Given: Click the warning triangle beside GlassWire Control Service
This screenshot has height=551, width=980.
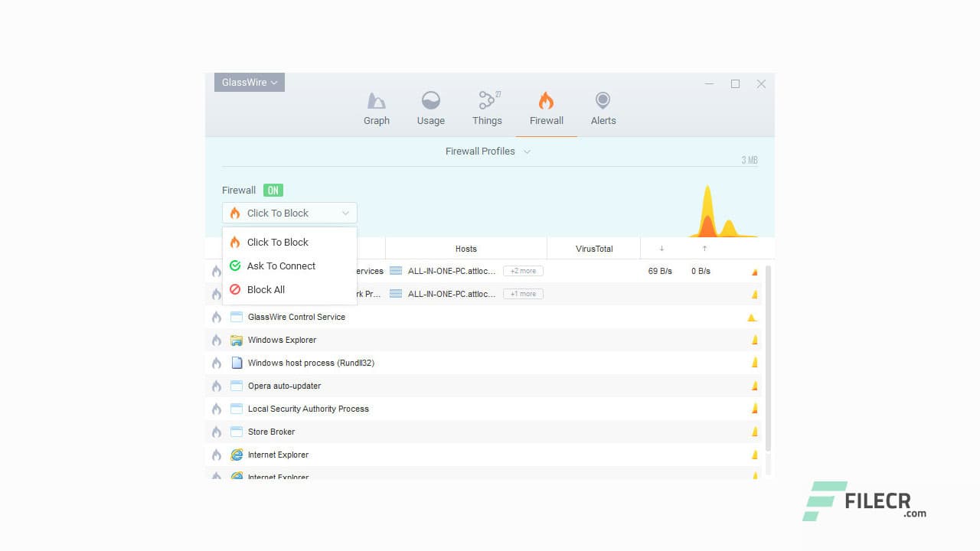Looking at the screenshot, I should pyautogui.click(x=751, y=317).
